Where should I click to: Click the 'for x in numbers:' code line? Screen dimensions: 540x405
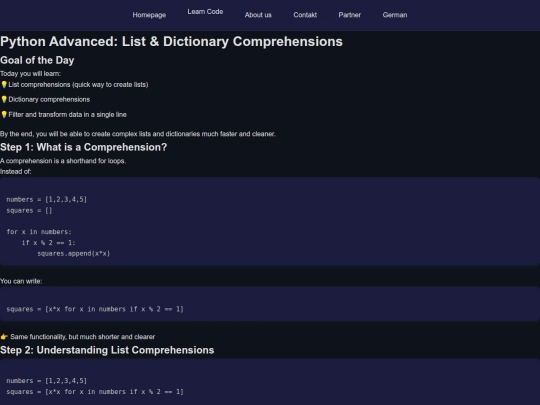[x=39, y=232]
